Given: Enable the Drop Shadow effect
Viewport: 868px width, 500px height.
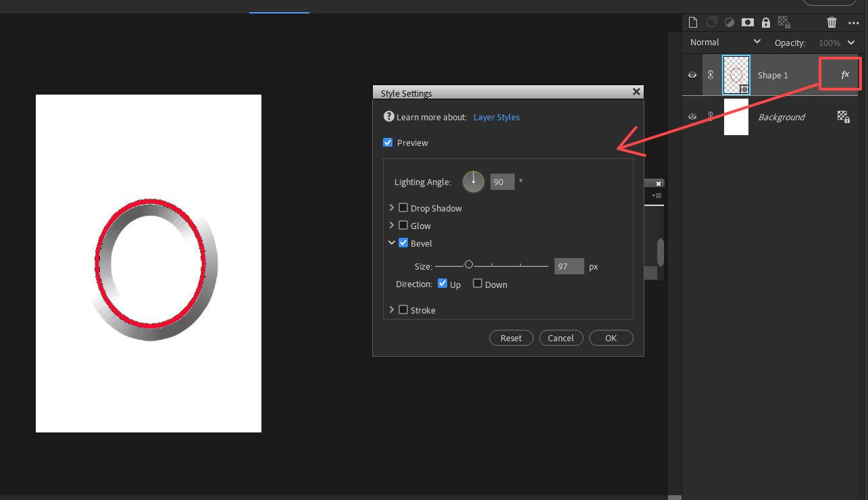Looking at the screenshot, I should [403, 207].
